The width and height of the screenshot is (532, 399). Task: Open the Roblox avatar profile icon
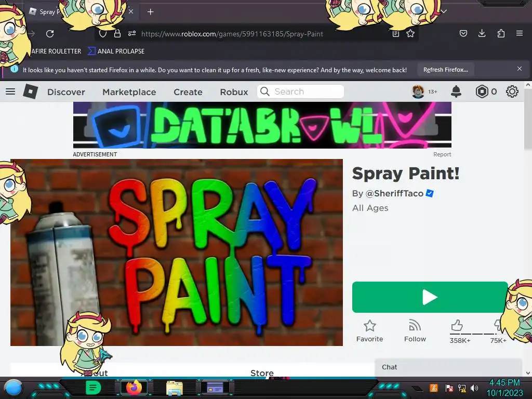pyautogui.click(x=418, y=91)
